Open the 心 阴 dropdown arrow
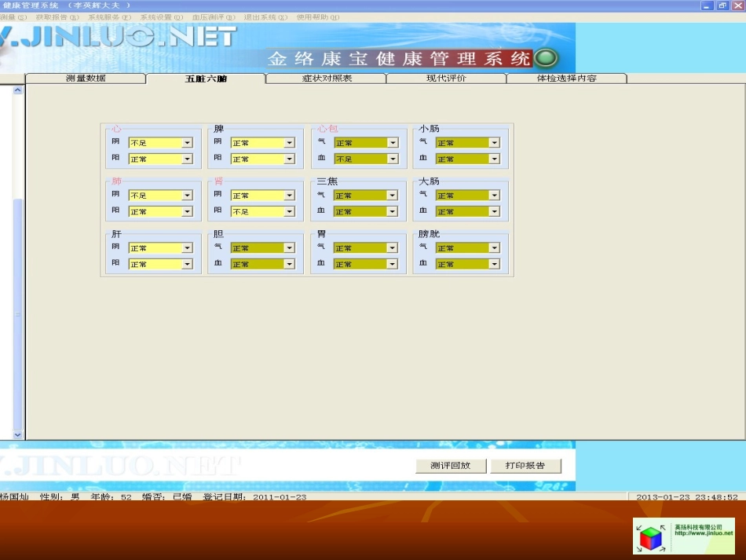 (187, 143)
